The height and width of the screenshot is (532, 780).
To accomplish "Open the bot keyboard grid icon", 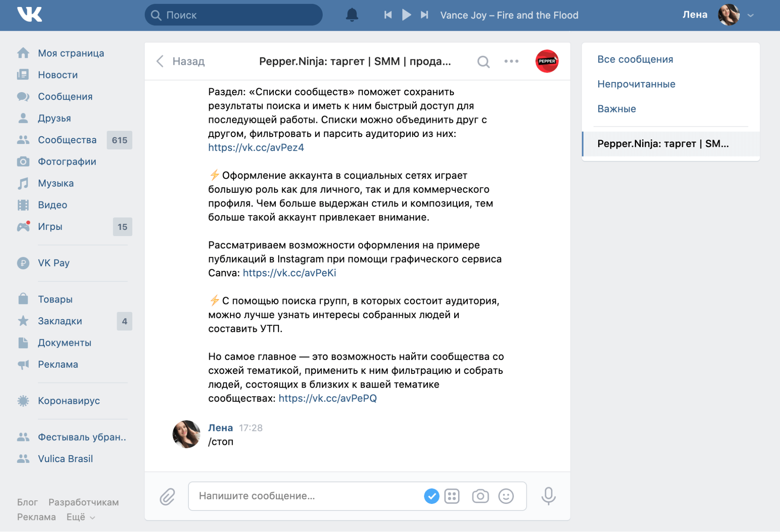I will [x=452, y=496].
